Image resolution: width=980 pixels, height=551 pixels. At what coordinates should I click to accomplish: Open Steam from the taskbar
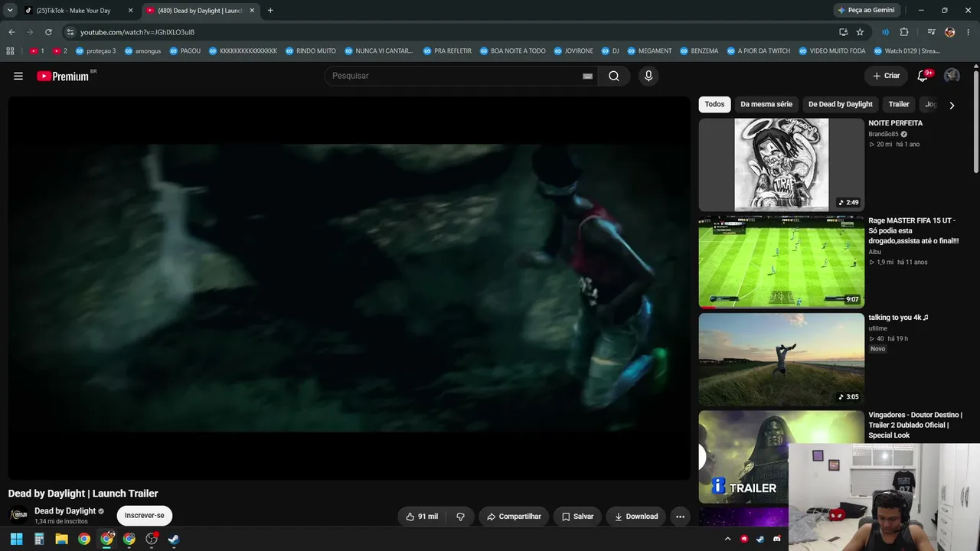[x=174, y=539]
